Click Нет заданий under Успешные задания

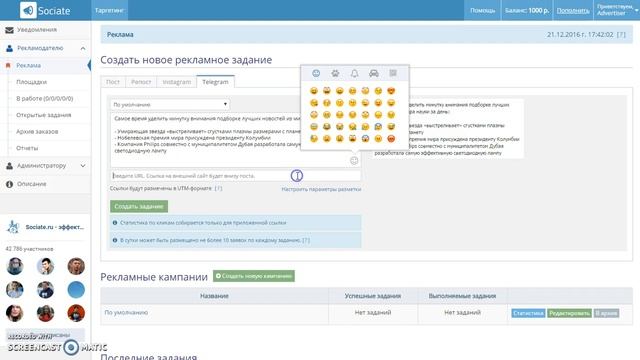click(373, 313)
